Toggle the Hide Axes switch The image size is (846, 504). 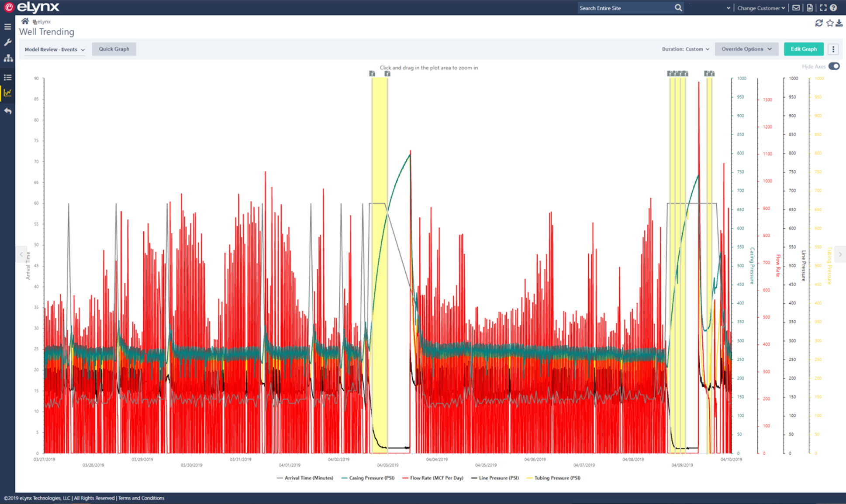click(834, 66)
